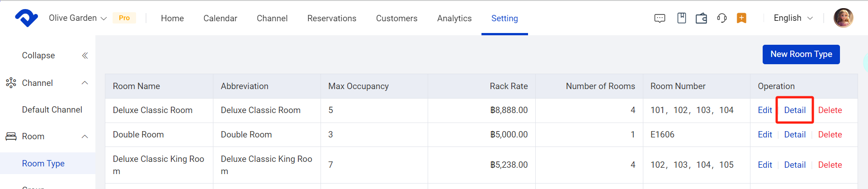Collapse the Room sidebar section
This screenshot has height=189, width=868.
click(85, 137)
